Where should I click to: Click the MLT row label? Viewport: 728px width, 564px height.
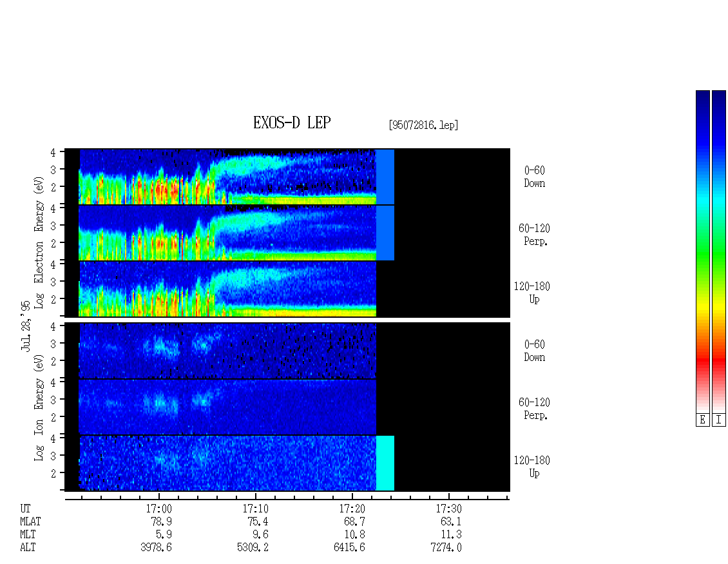pos(28,535)
